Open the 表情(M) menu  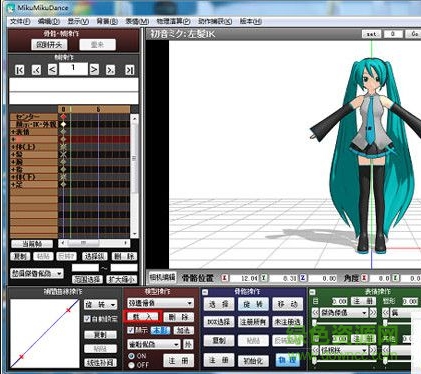click(137, 21)
